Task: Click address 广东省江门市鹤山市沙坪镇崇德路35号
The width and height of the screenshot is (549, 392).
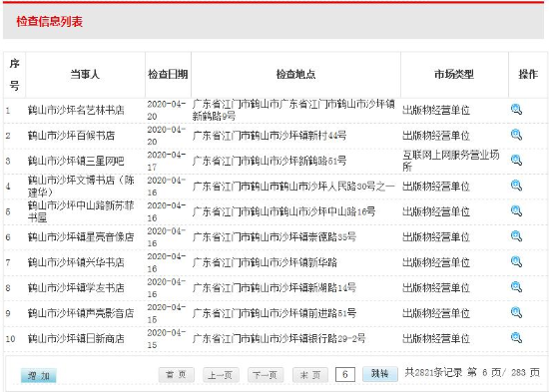Action: point(274,237)
